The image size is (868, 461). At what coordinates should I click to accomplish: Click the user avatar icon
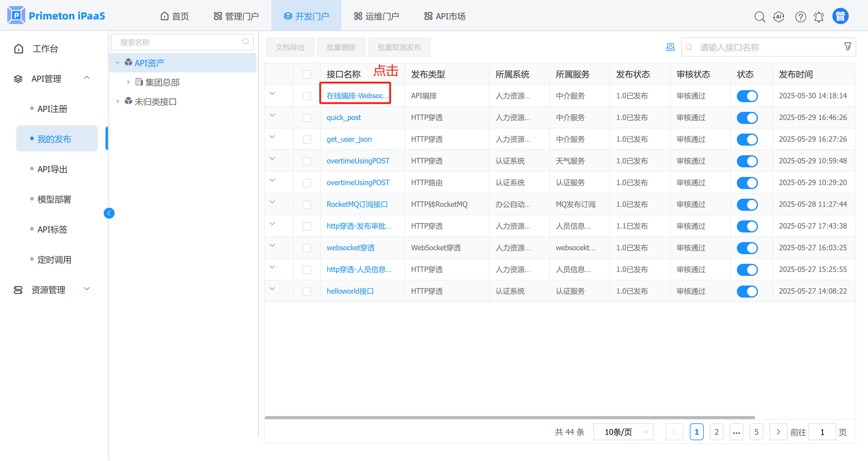pyautogui.click(x=840, y=16)
